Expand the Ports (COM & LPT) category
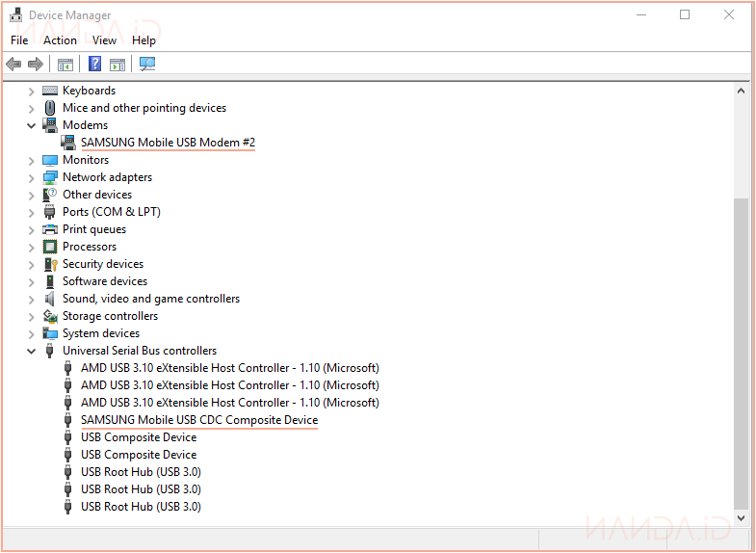The width and height of the screenshot is (756, 553). point(31,212)
